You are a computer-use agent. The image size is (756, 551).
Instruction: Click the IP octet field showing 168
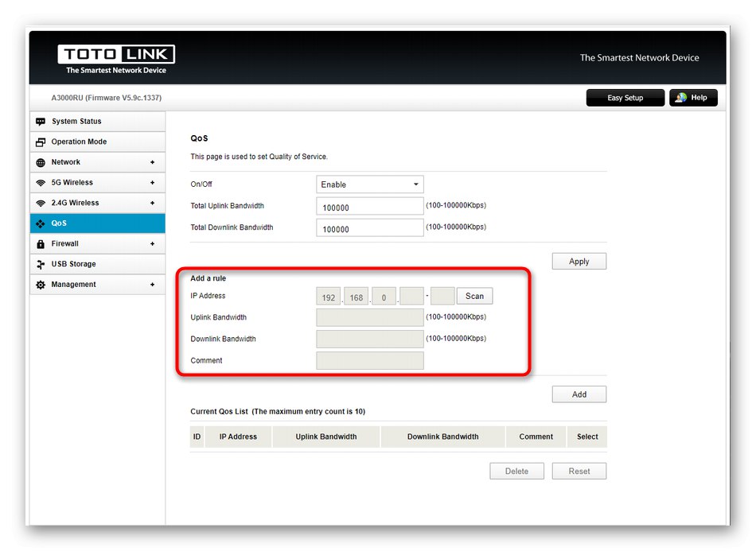pos(357,297)
